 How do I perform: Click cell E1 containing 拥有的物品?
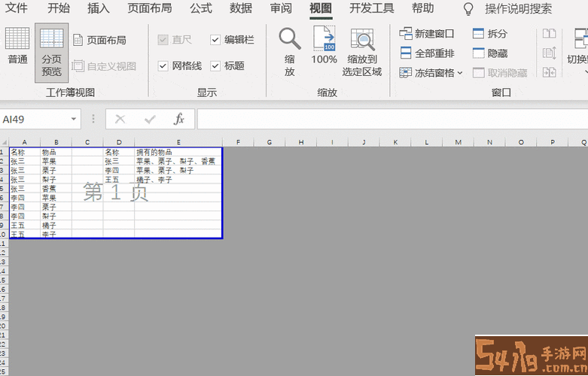pos(178,152)
